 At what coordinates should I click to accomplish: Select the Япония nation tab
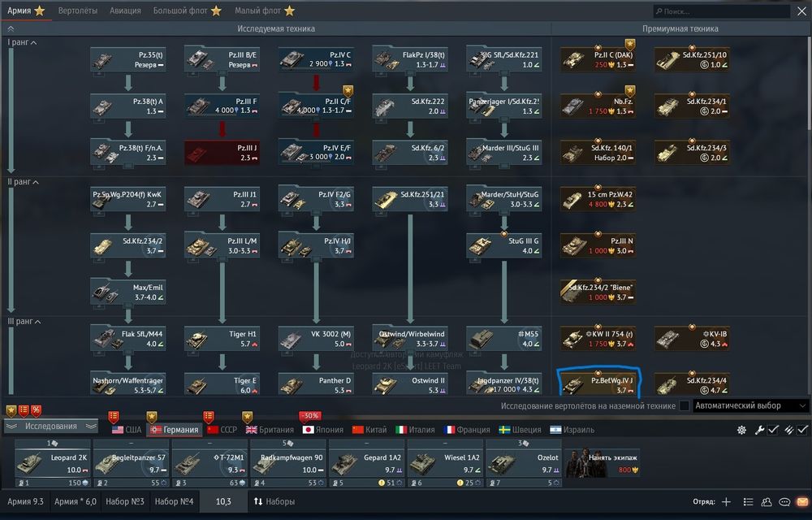coord(322,430)
